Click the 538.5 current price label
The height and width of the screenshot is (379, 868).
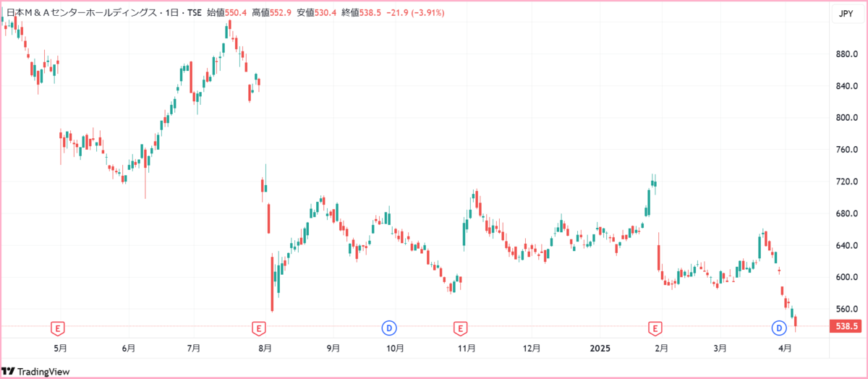[x=846, y=326]
